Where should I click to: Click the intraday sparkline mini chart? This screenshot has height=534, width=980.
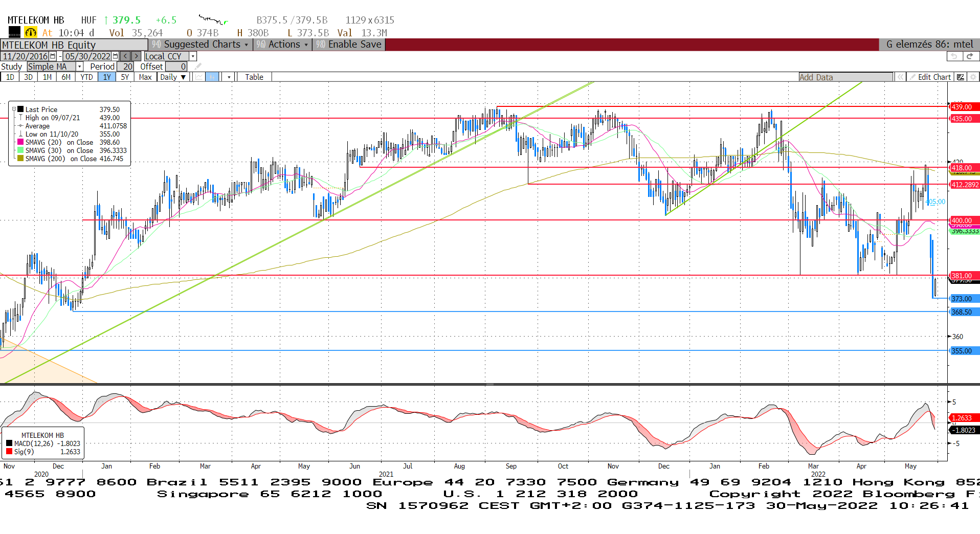point(213,20)
